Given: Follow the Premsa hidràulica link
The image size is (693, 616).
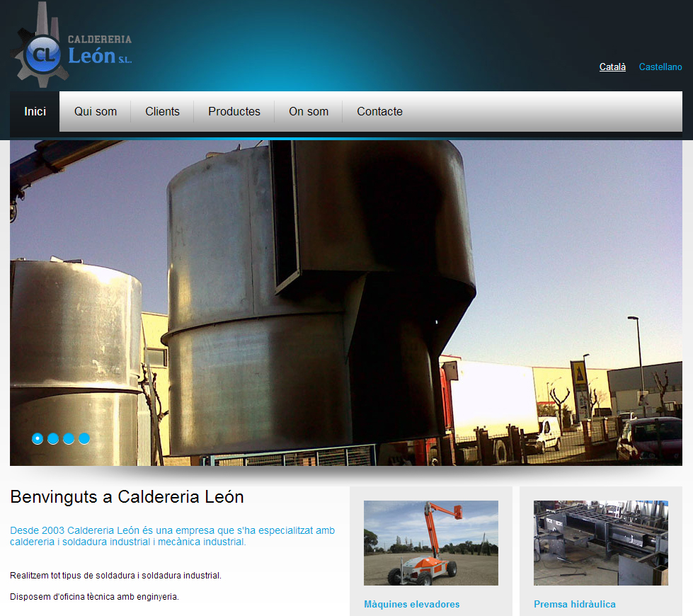Looking at the screenshot, I should click(x=575, y=604).
